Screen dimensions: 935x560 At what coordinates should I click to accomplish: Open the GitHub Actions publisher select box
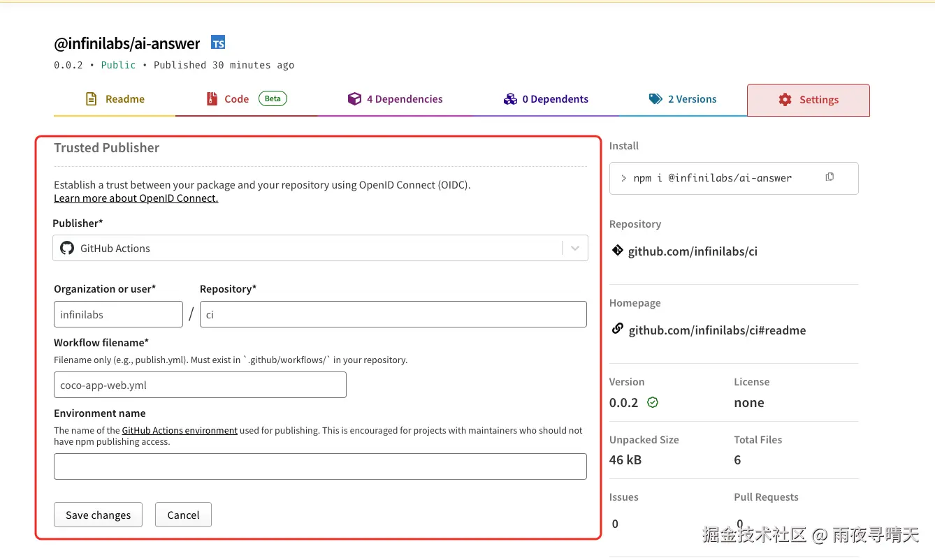pyautogui.click(x=320, y=248)
